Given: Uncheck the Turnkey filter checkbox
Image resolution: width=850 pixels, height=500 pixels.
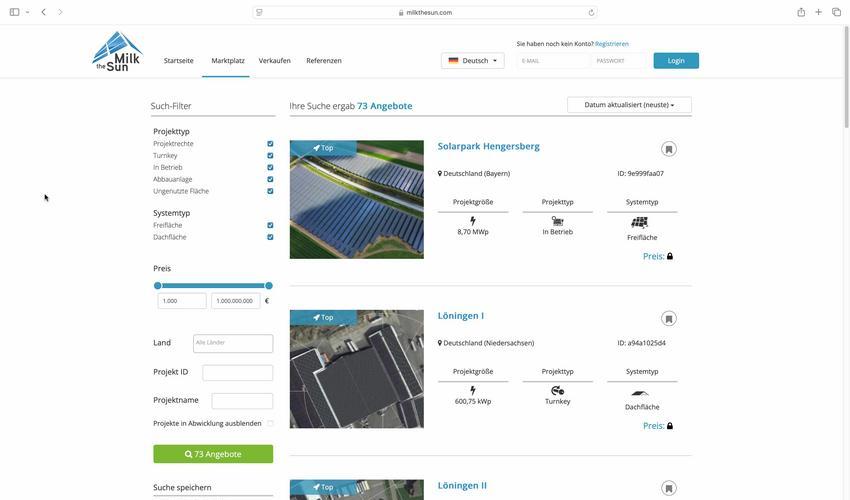Looking at the screenshot, I should click(270, 156).
